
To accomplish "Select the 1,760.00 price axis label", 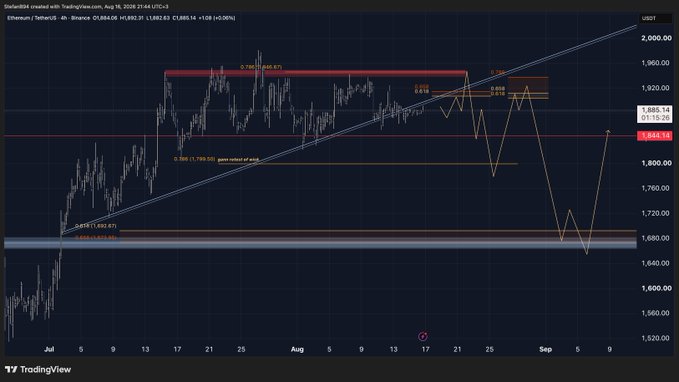I will 656,188.
